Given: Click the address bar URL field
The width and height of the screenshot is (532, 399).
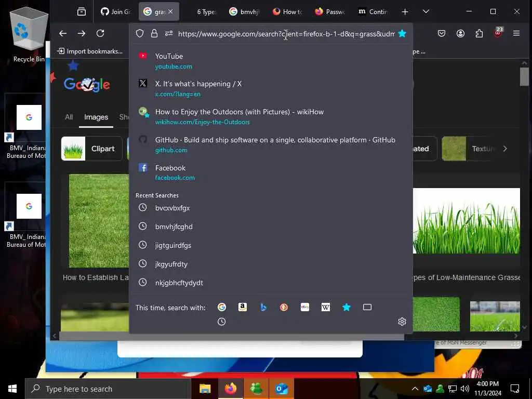Looking at the screenshot, I should pyautogui.click(x=286, y=34).
